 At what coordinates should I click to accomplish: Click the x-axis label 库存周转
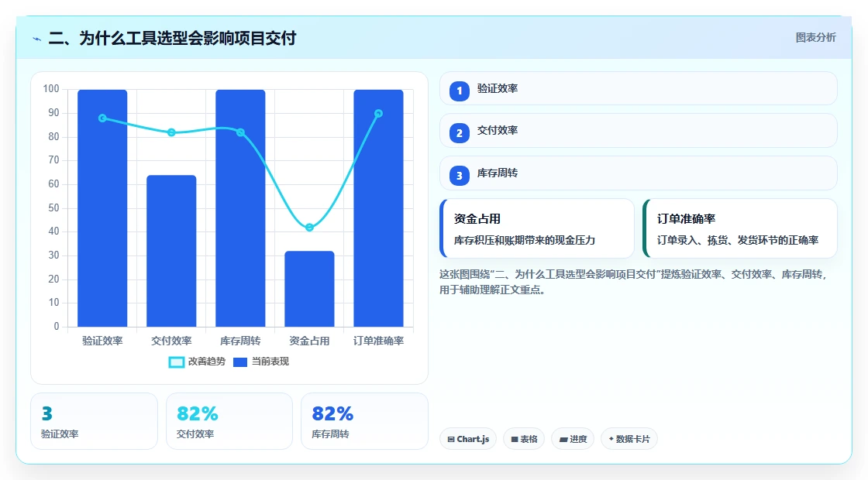(240, 341)
